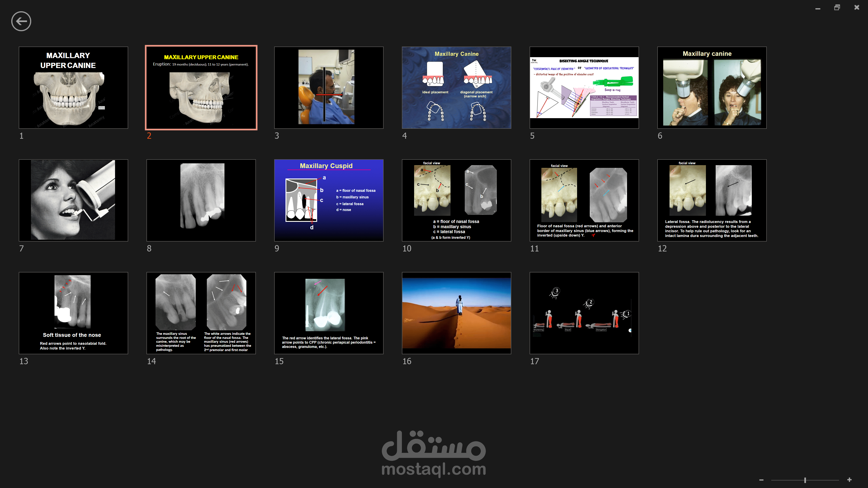Go to slide 7 woman with x-ray cone
Screen dimensions: 868x488
click(x=73, y=200)
